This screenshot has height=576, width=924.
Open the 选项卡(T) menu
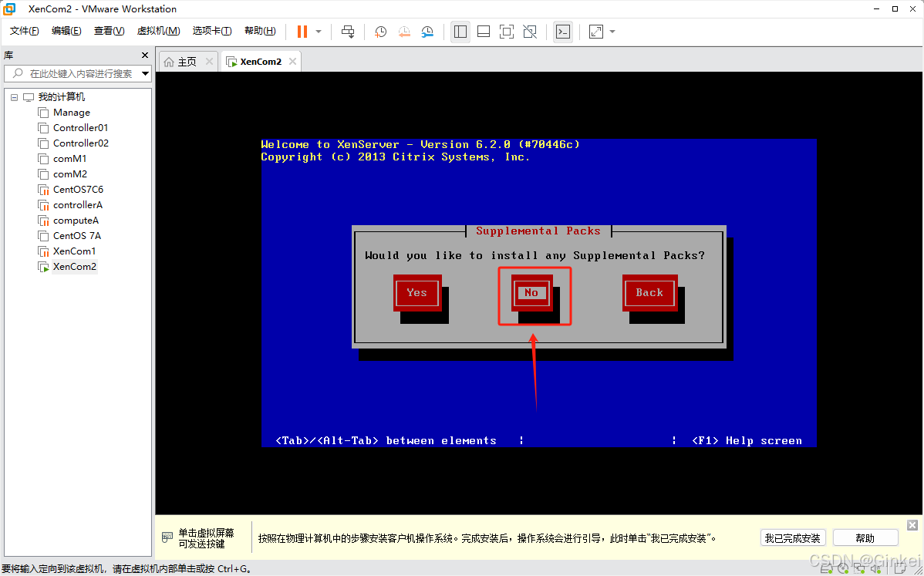212,31
